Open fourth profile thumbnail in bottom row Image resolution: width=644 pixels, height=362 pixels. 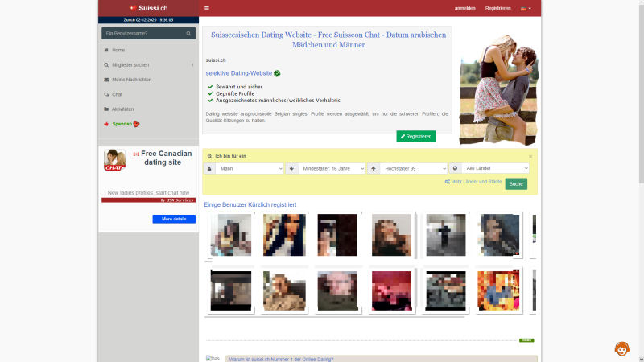pyautogui.click(x=391, y=290)
